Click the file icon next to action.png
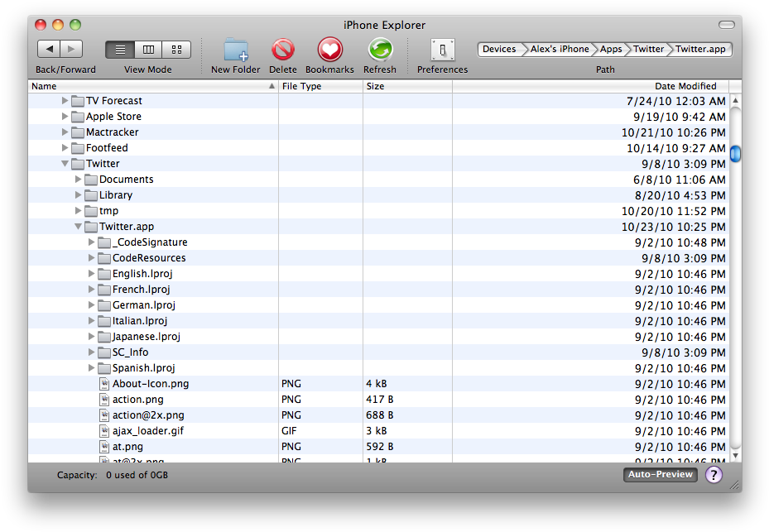The image size is (769, 532). (x=104, y=399)
